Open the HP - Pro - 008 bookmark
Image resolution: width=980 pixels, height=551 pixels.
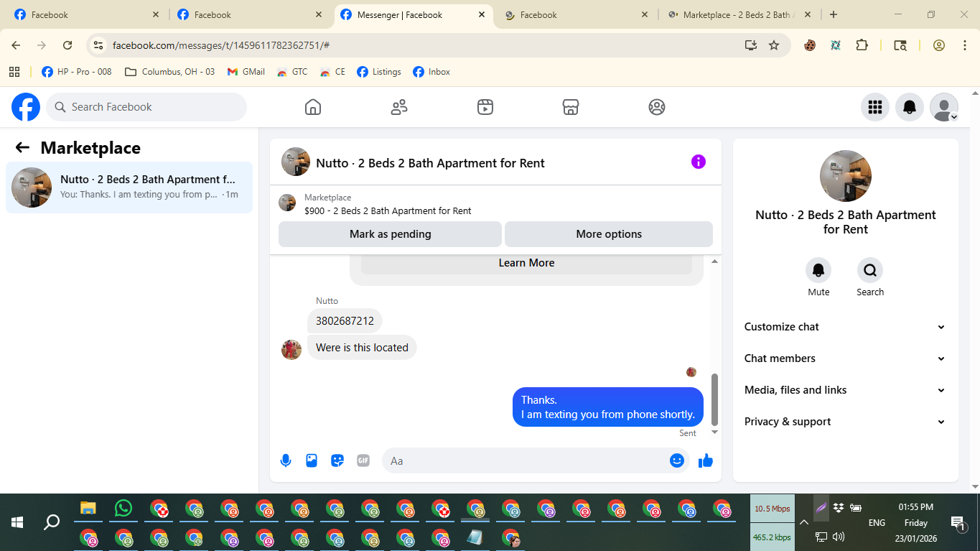[x=77, y=72]
